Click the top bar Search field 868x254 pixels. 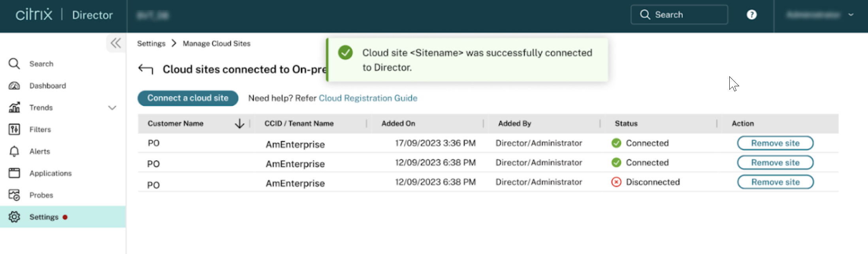(679, 15)
